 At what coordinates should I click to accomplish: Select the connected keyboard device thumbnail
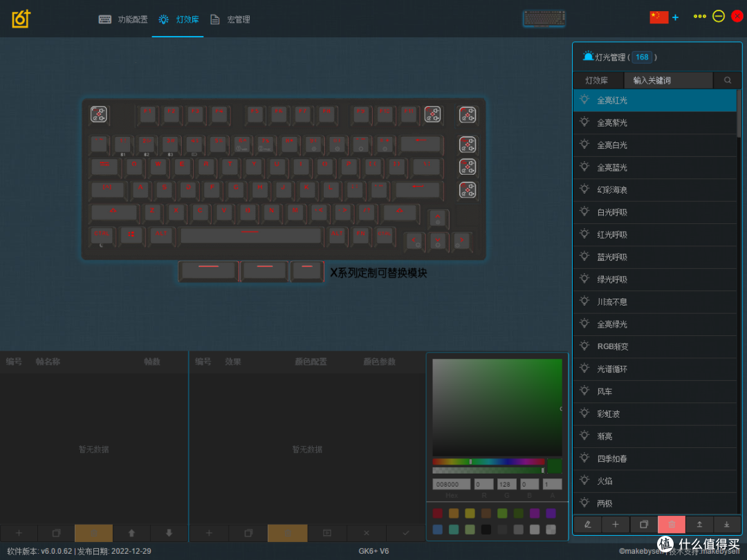544,19
